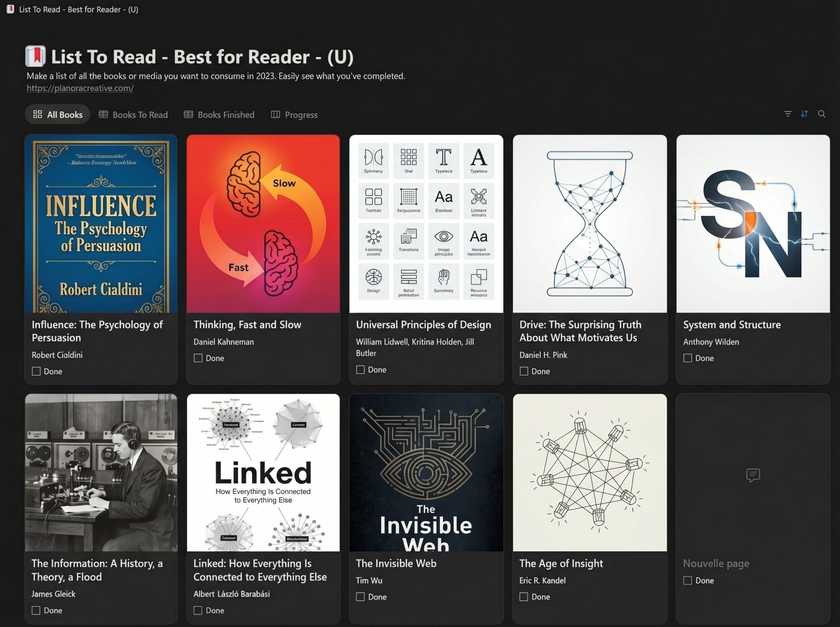Image resolution: width=840 pixels, height=627 pixels.
Task: Mark System and Structure as Done
Action: pos(688,358)
